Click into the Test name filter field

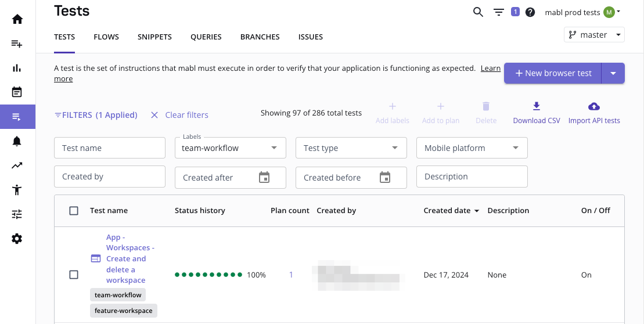tap(110, 148)
